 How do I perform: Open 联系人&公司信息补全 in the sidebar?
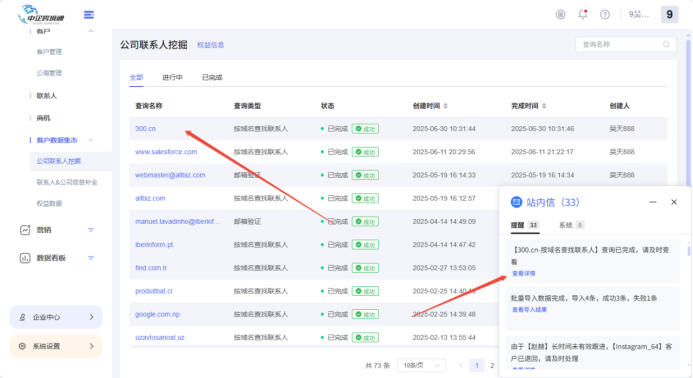pos(67,182)
